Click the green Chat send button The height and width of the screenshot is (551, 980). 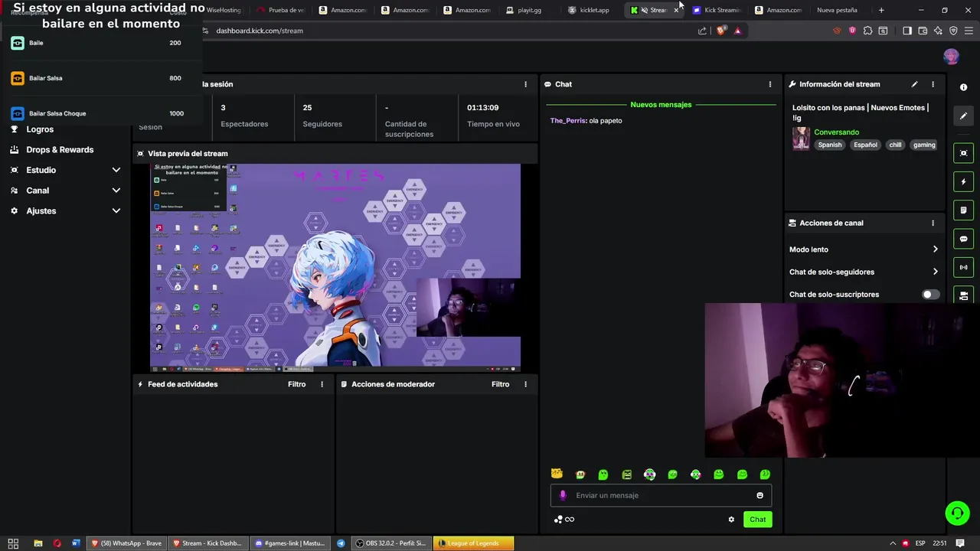757,520
